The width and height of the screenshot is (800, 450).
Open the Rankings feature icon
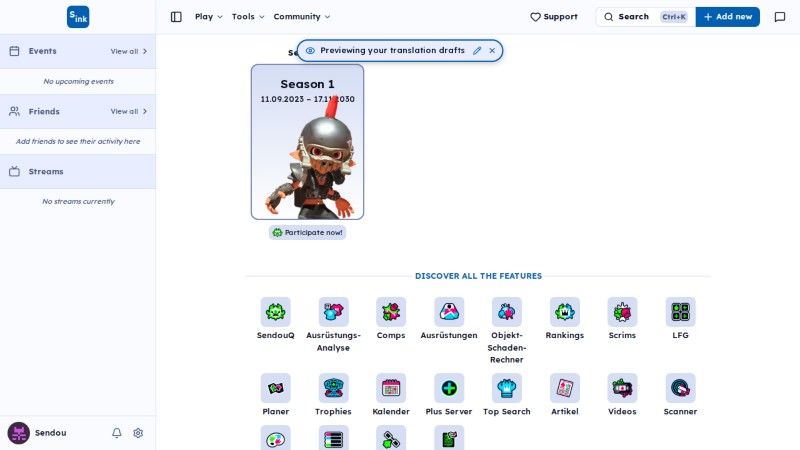coord(564,312)
